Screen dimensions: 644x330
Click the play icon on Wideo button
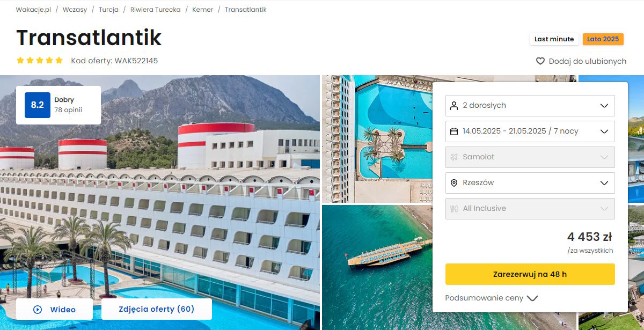38,310
